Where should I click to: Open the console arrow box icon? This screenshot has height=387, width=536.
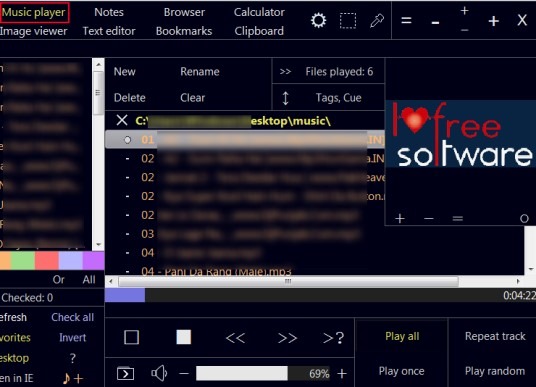pyautogui.click(x=125, y=373)
